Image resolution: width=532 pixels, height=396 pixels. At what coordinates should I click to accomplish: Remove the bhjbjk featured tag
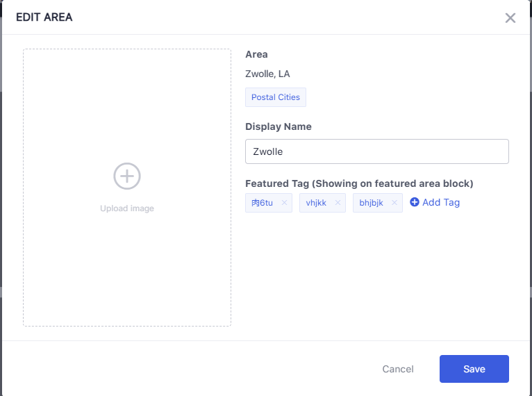pos(394,203)
